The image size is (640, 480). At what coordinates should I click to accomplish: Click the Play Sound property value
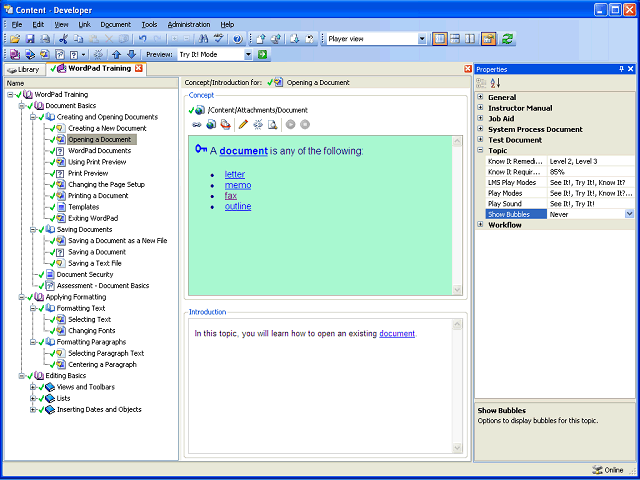[x=591, y=203]
